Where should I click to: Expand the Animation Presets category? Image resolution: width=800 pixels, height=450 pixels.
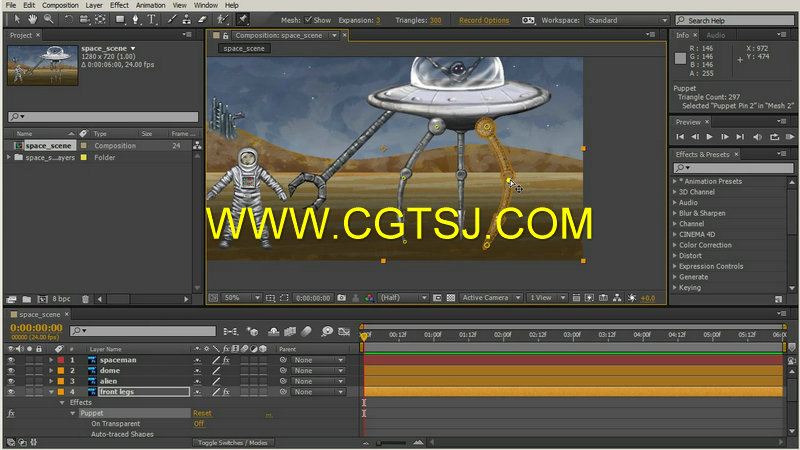pos(675,182)
